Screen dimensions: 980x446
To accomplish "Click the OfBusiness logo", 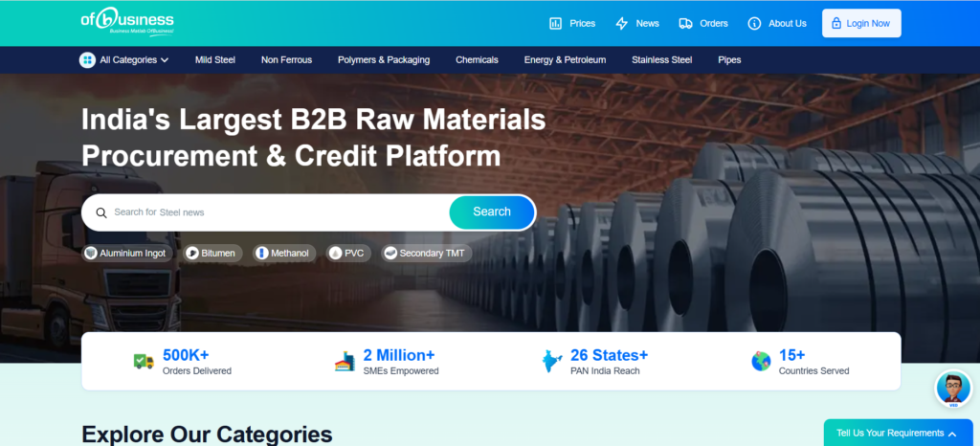I will [x=127, y=23].
